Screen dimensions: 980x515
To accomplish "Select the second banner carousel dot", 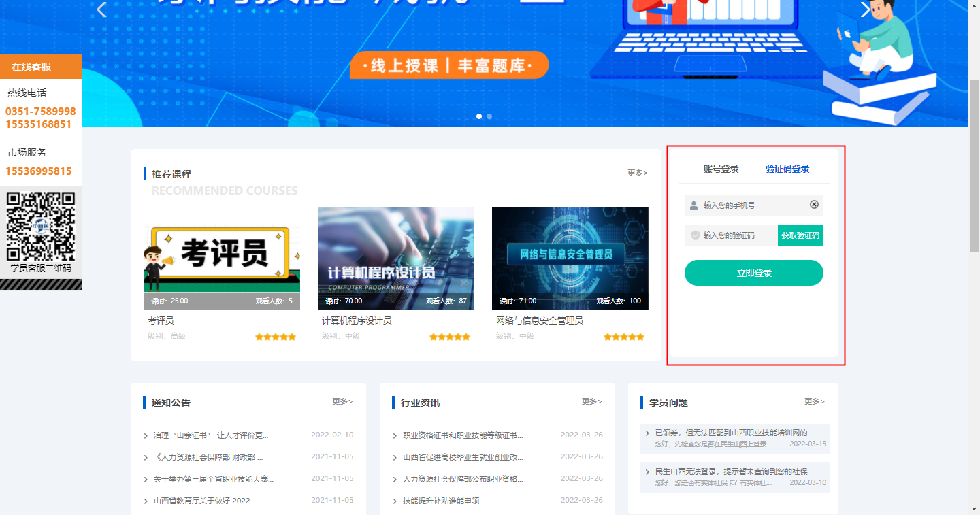I will coord(489,116).
